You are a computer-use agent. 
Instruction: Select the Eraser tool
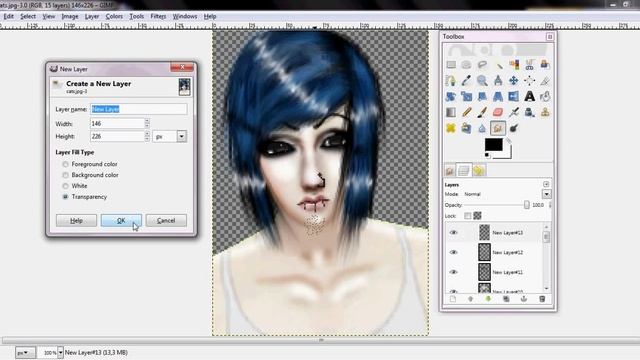[x=498, y=112]
